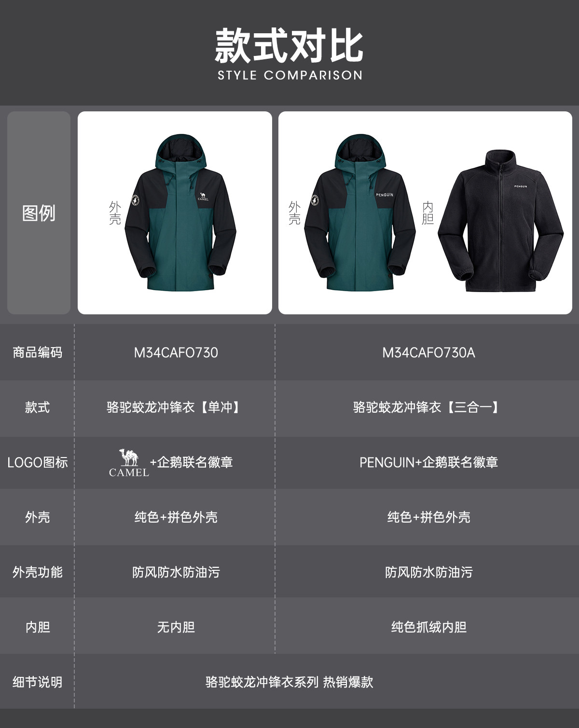Click the 无内胆 cell
The width and height of the screenshot is (579, 728).
pos(176,627)
